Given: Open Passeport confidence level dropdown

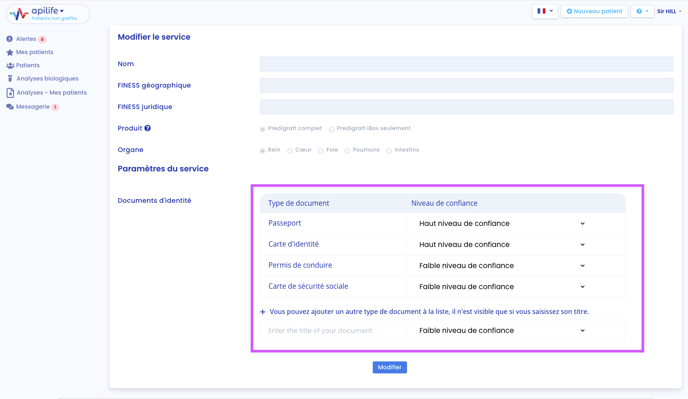Looking at the screenshot, I should coord(502,223).
